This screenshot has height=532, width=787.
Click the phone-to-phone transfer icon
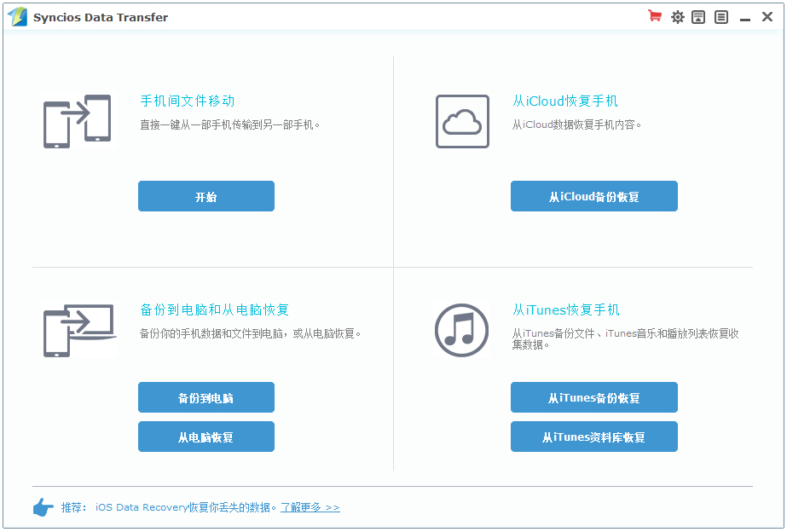[78, 120]
